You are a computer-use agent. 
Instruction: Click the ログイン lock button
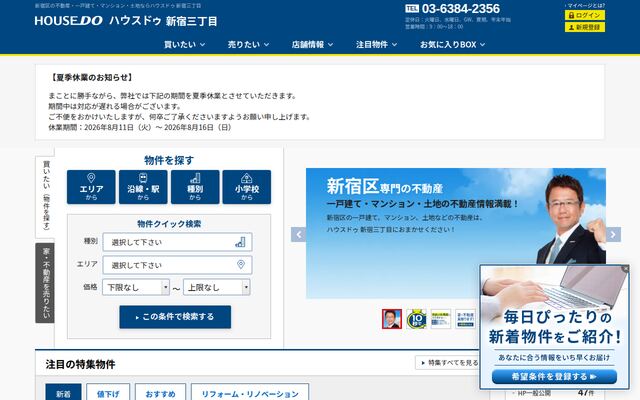pyautogui.click(x=584, y=15)
